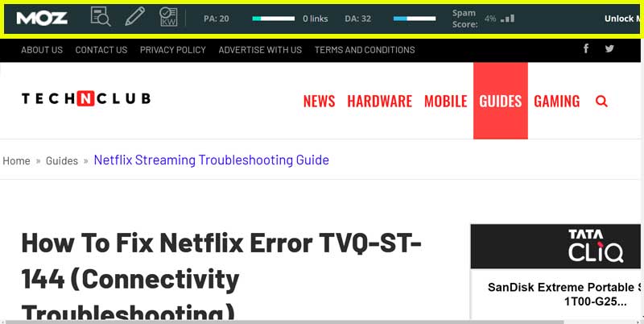Open the About Us page
This screenshot has height=324, width=644.
[x=42, y=50]
